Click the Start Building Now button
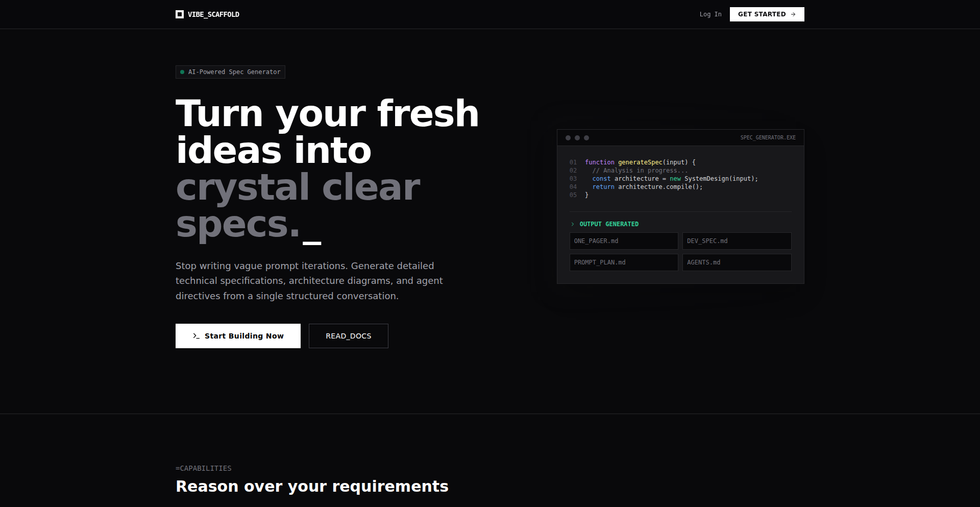The height and width of the screenshot is (507, 980). 238,336
